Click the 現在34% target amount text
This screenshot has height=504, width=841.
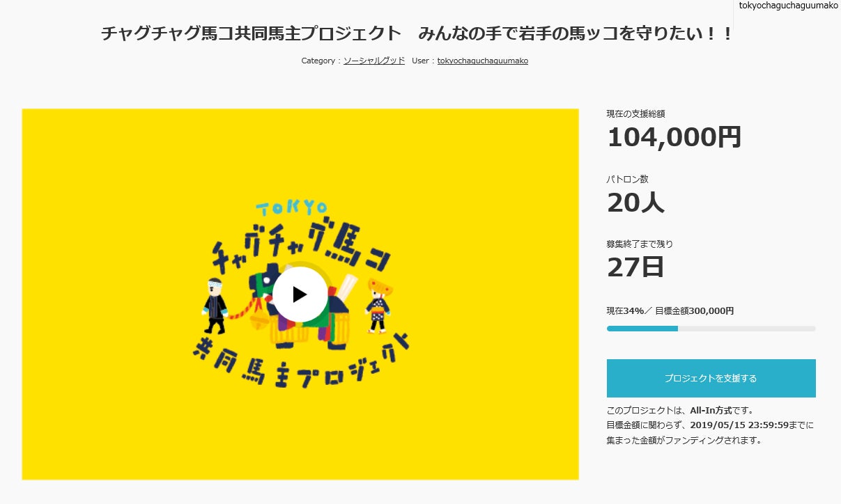670,311
